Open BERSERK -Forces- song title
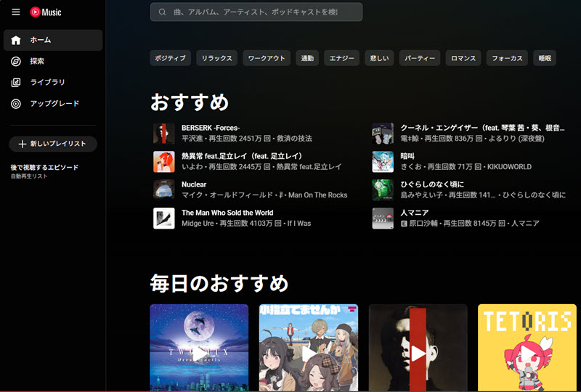This screenshot has width=581, height=392. pyautogui.click(x=211, y=128)
